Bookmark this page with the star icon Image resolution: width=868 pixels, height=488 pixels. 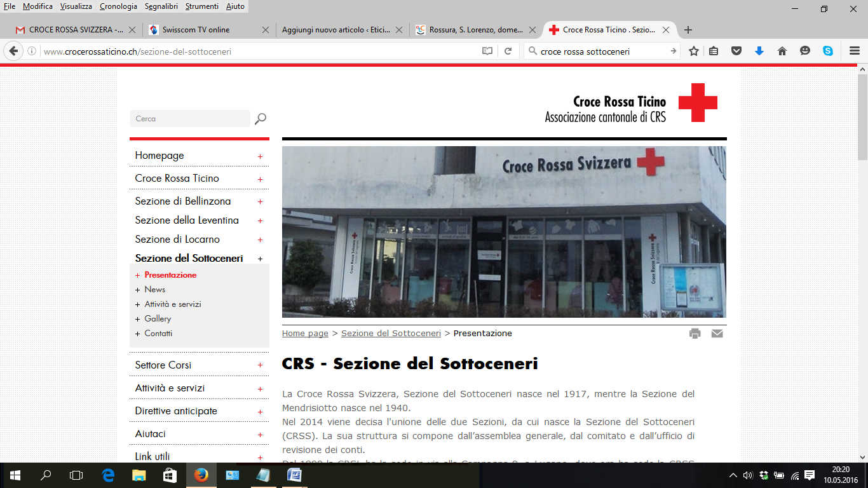pyautogui.click(x=694, y=51)
